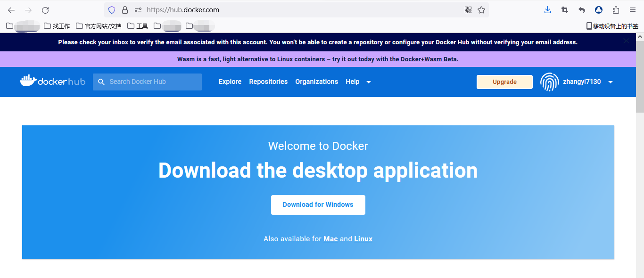Open the browser hamburger menu
This screenshot has width=644, height=278.
(633, 10)
